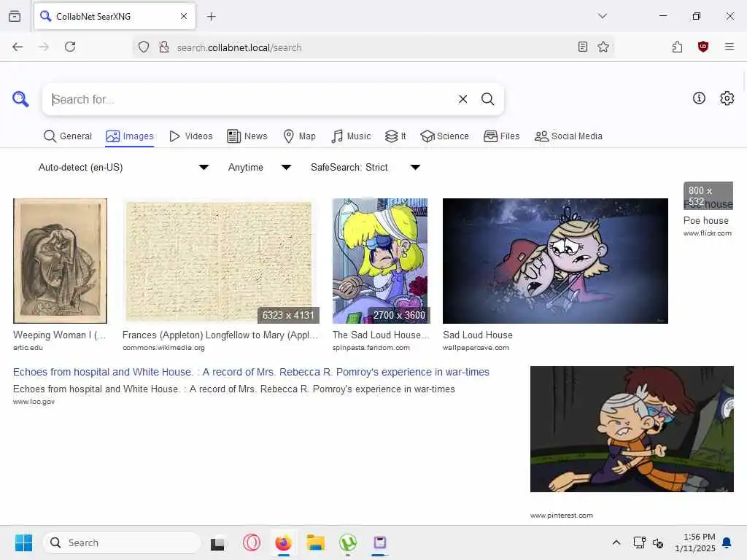Open SafeSearch: Strict dropdown
Viewport: 747px width, 560px height.
pos(365,167)
